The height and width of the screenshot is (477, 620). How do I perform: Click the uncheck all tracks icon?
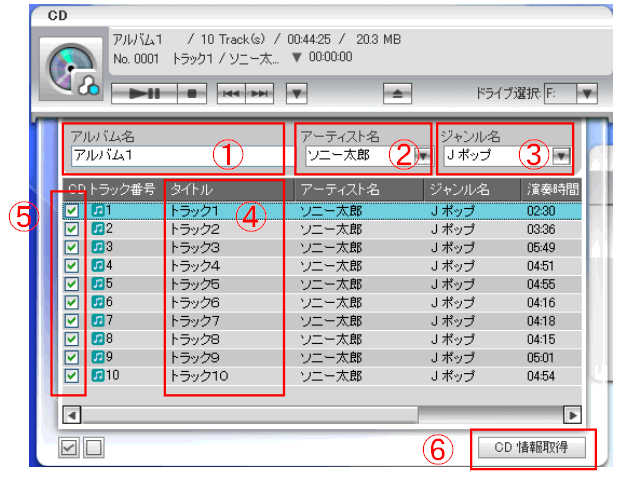click(92, 448)
